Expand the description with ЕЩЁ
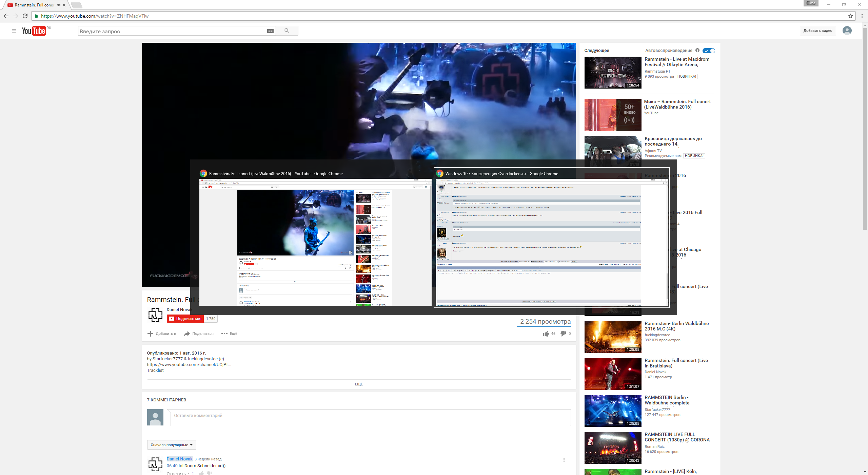 [x=359, y=384]
